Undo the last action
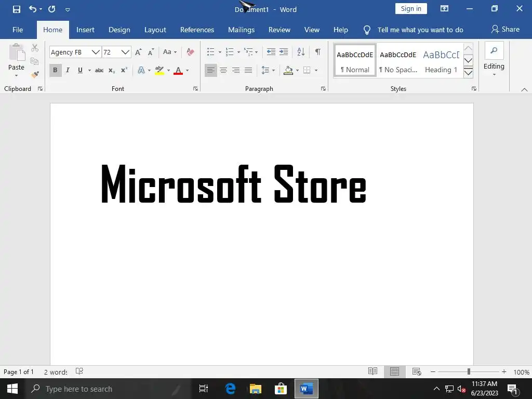Image resolution: width=532 pixels, height=399 pixels. pos(33,9)
